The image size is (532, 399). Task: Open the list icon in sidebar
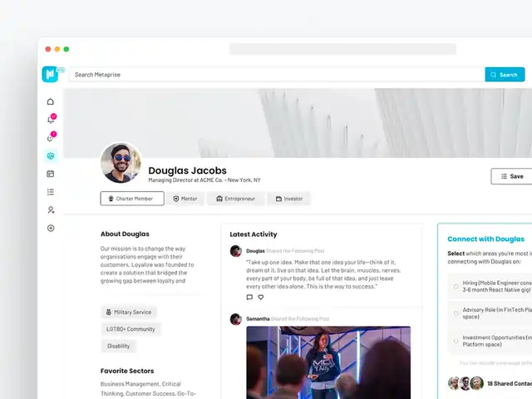(51, 192)
